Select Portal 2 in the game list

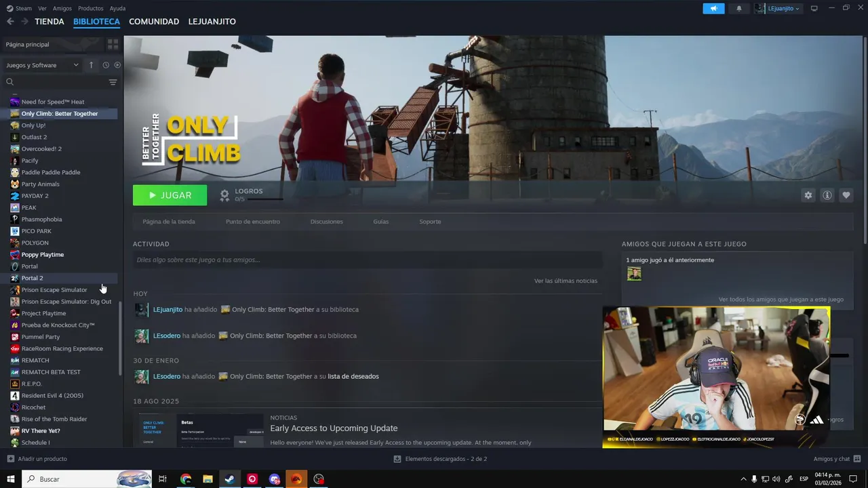(32, 278)
